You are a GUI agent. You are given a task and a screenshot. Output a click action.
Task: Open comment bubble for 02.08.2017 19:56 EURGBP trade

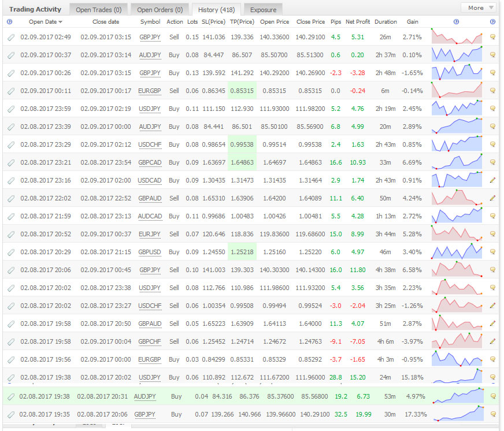click(x=492, y=359)
